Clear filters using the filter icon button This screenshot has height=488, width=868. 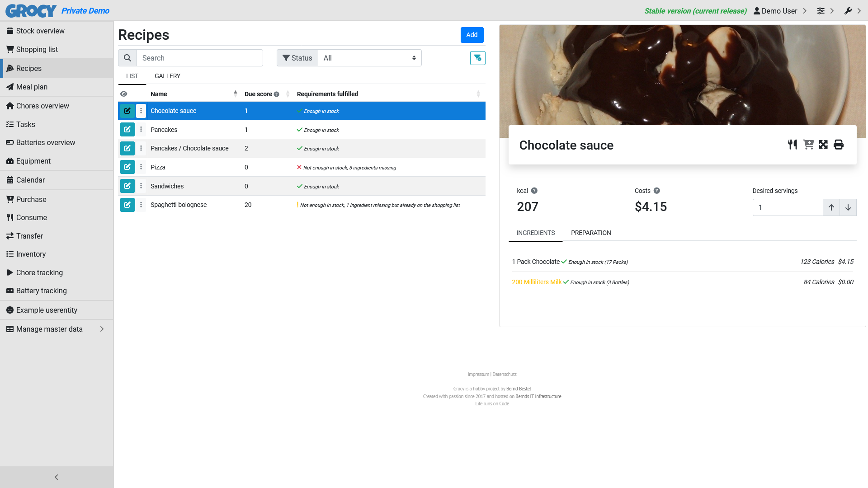pos(477,58)
